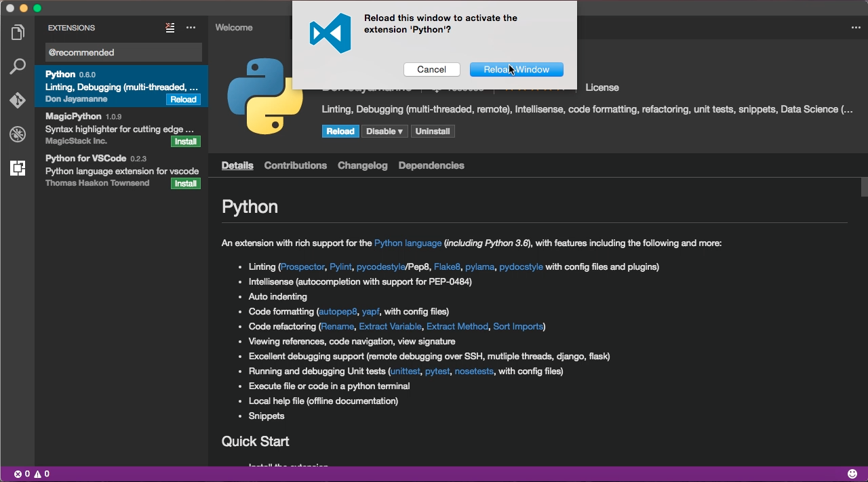
Task: Send feedback via the smiley icon
Action: point(852,474)
